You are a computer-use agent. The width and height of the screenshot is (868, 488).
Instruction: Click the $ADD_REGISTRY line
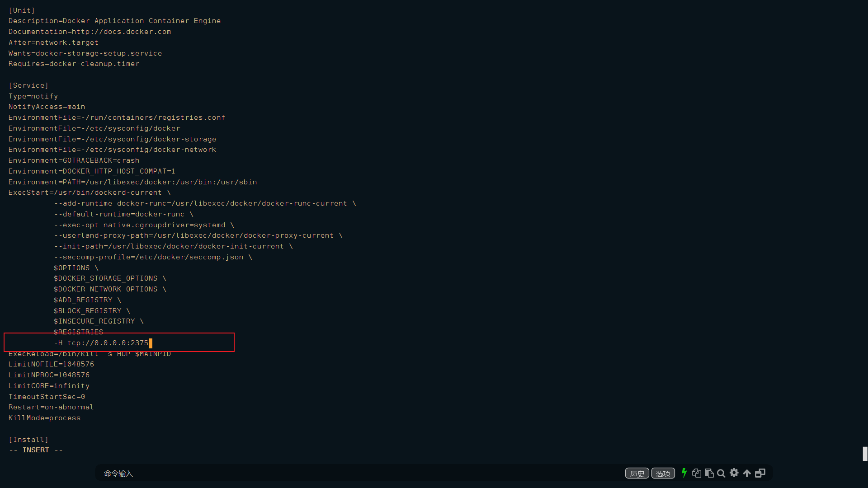click(87, 300)
